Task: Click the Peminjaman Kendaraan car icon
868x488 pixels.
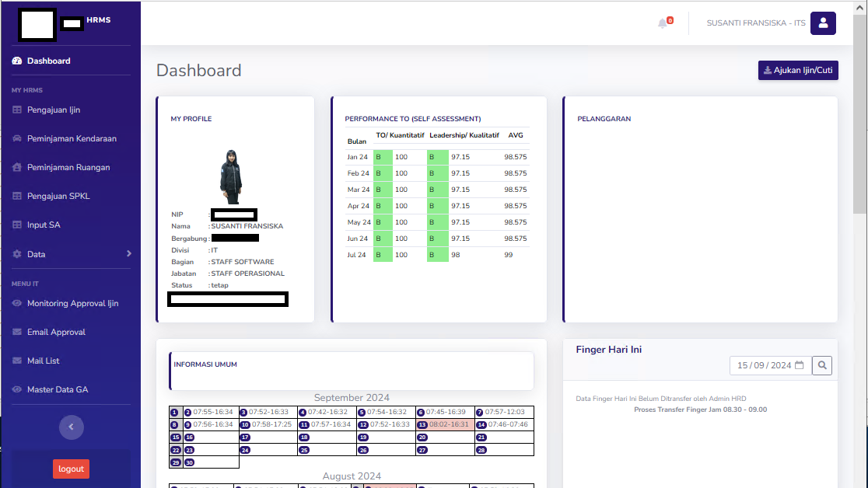Action: point(17,138)
